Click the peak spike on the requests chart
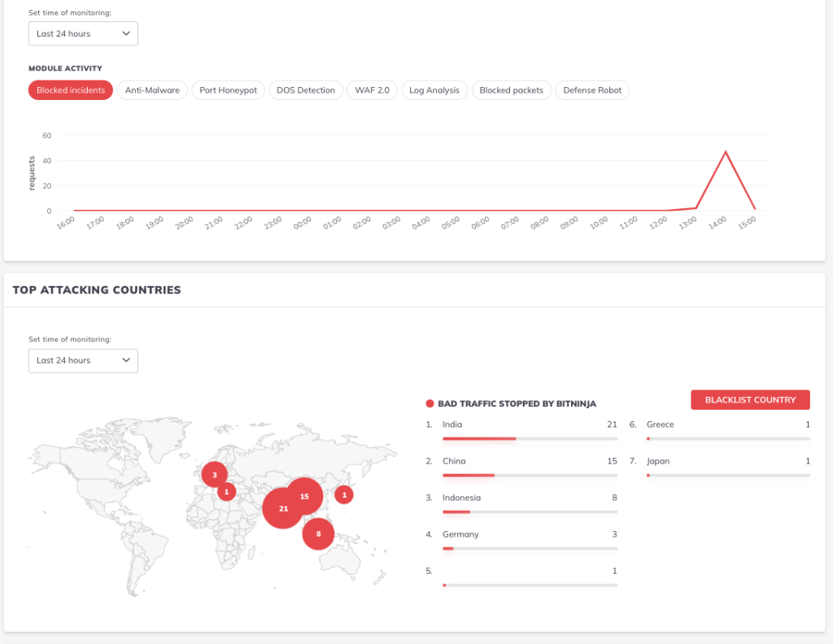 (725, 150)
